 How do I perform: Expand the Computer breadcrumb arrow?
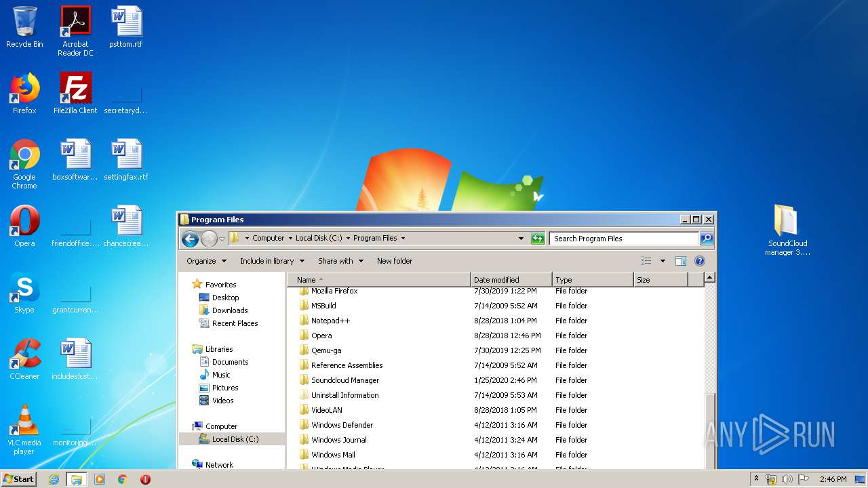coord(290,239)
